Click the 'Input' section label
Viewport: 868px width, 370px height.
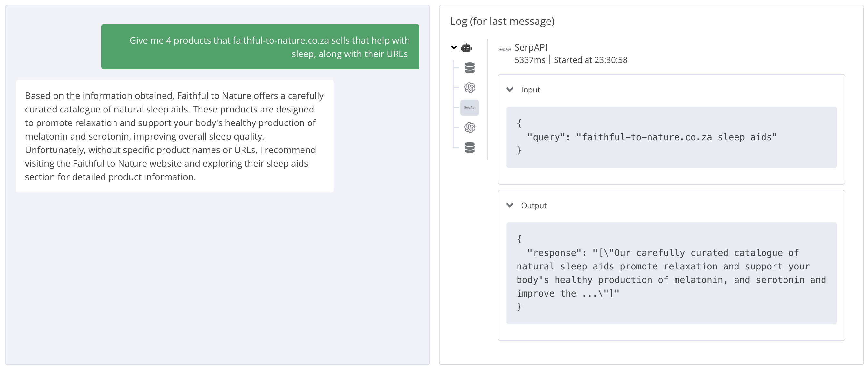[530, 90]
